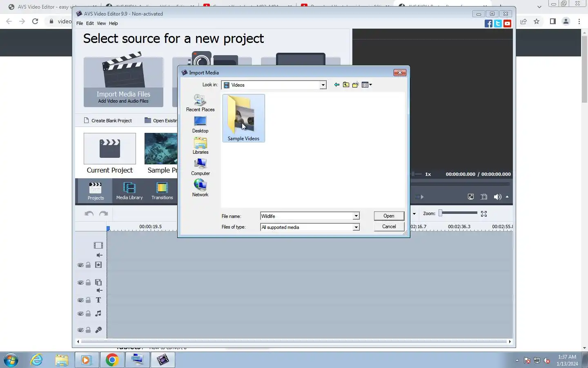Fit timeline zoom to window
The height and width of the screenshot is (368, 588).
(484, 214)
